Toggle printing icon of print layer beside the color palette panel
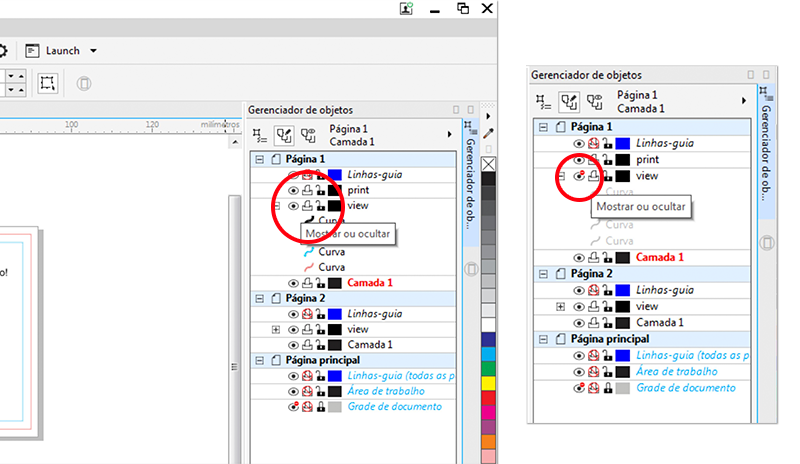This screenshot has width=800, height=464. pos(307,190)
